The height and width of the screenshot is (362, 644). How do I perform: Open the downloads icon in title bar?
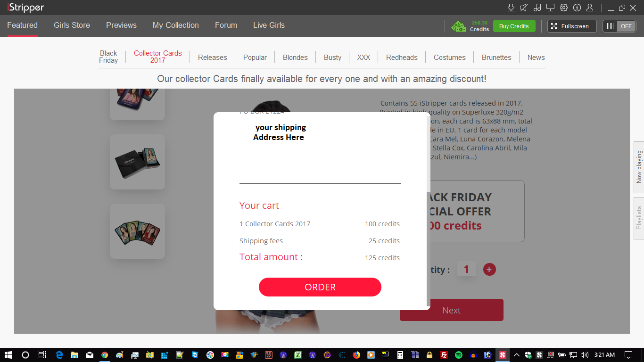[511, 8]
